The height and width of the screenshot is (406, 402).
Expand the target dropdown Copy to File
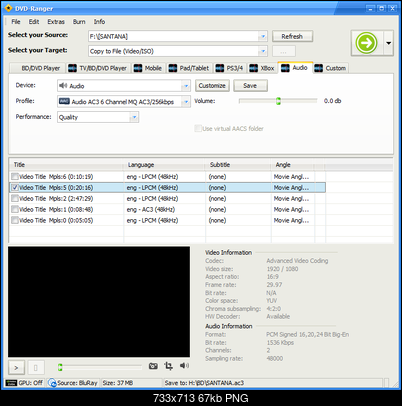pyautogui.click(x=263, y=51)
